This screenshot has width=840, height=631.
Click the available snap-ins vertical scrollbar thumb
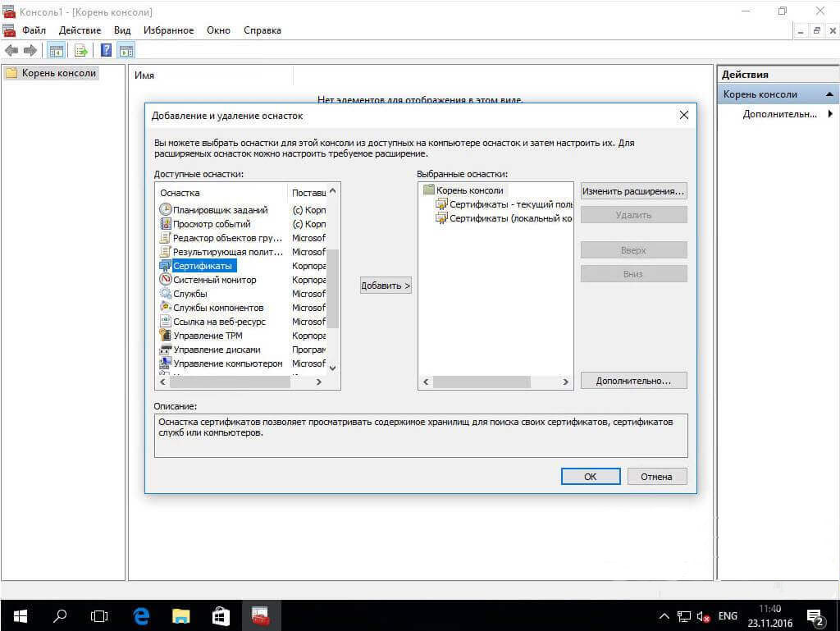click(333, 288)
